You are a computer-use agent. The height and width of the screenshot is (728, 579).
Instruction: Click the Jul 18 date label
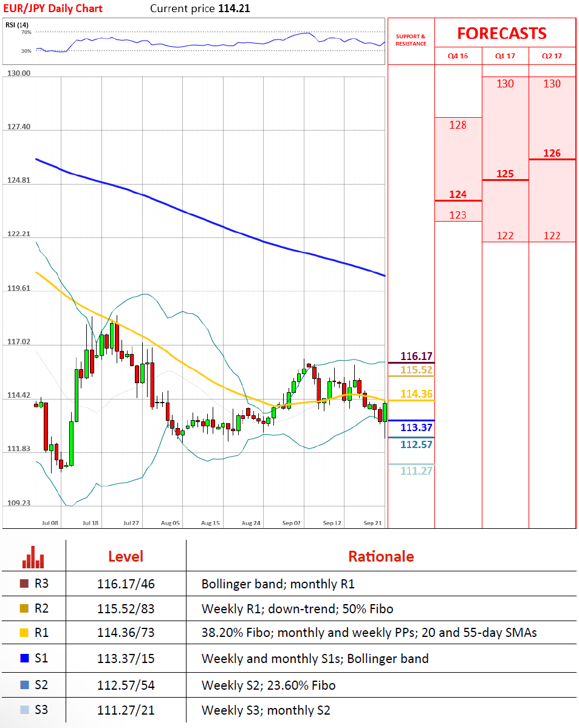tap(91, 523)
